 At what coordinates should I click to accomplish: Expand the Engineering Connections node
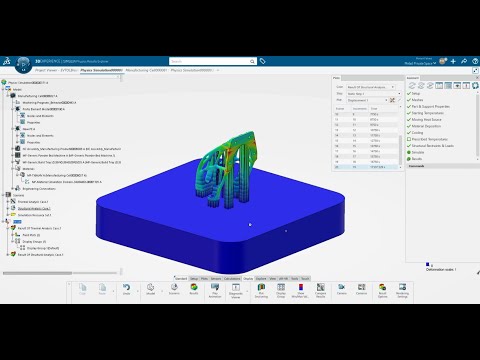(x=13, y=188)
